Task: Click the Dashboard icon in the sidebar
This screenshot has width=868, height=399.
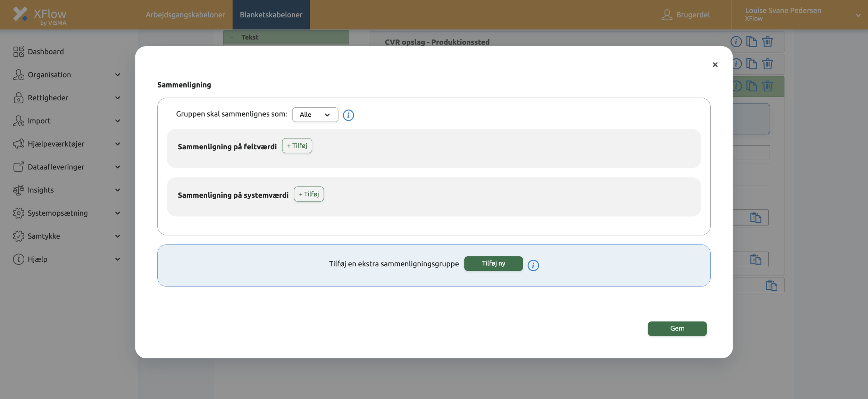Action: [18, 52]
